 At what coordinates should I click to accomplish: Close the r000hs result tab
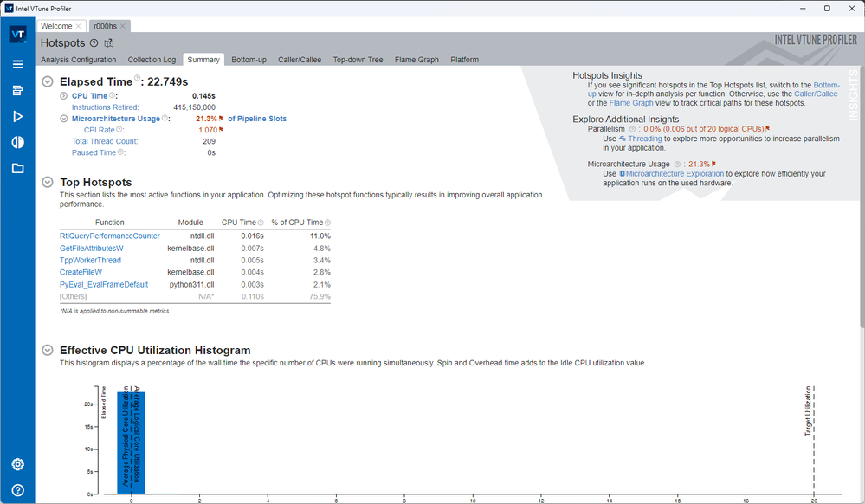122,26
